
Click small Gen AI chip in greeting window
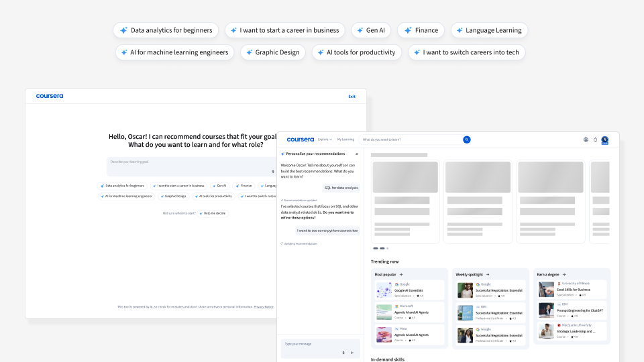click(x=220, y=186)
